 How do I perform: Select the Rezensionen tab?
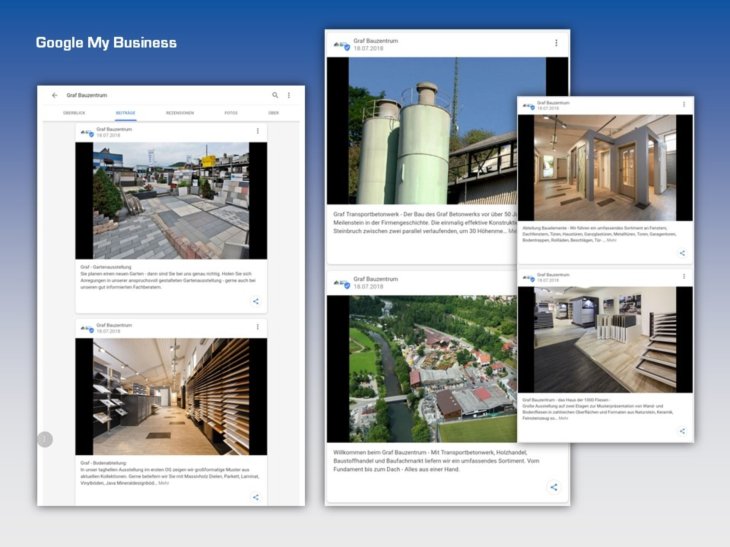180,113
